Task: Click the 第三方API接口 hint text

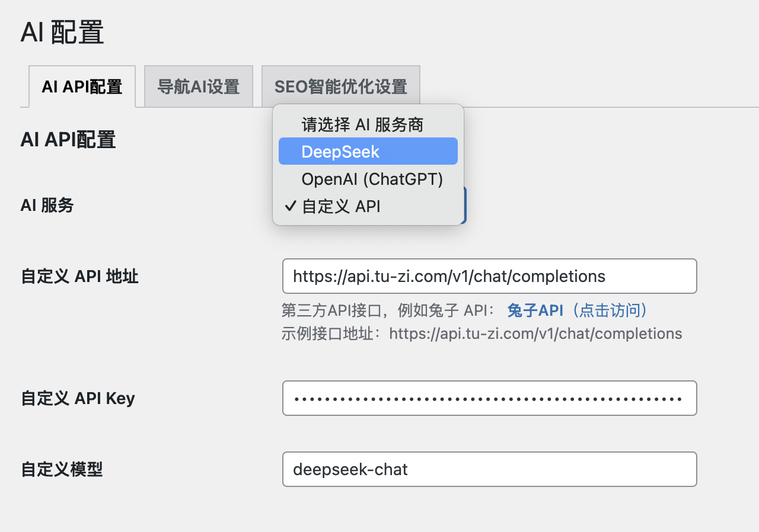Action: (x=388, y=310)
